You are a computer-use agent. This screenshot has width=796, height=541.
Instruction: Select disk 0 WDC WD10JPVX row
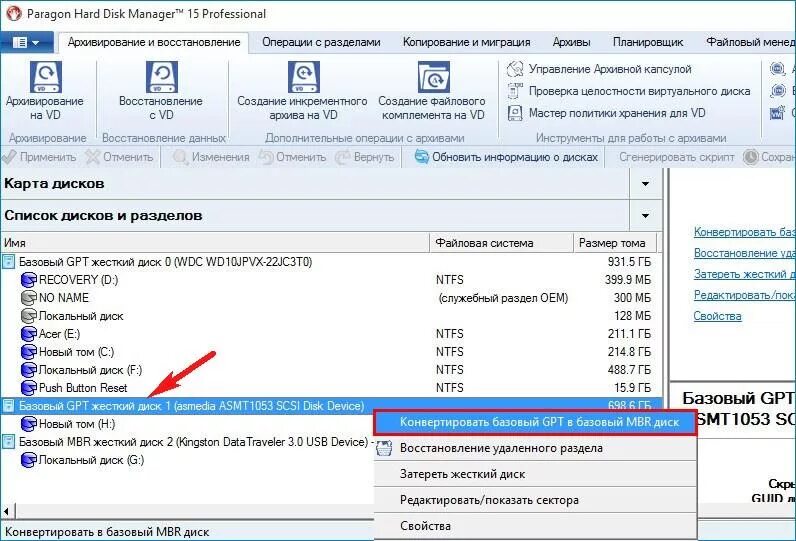coord(331,262)
